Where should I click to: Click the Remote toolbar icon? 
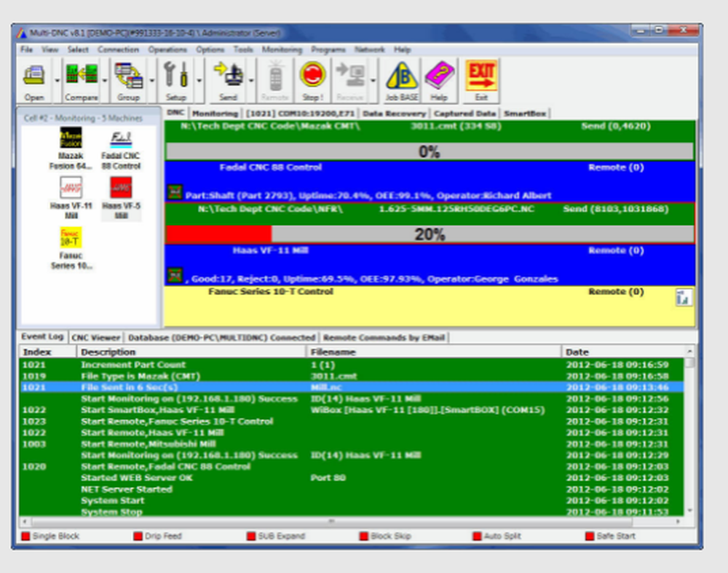[x=275, y=76]
